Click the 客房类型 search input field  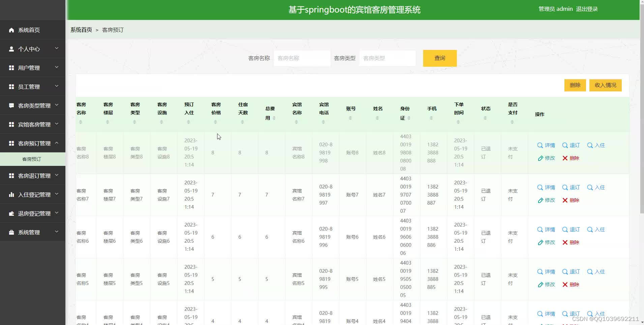coord(387,58)
